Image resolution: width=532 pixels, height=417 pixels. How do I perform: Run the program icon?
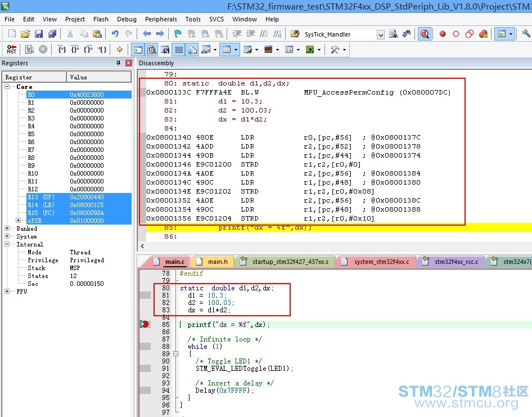click(x=29, y=50)
